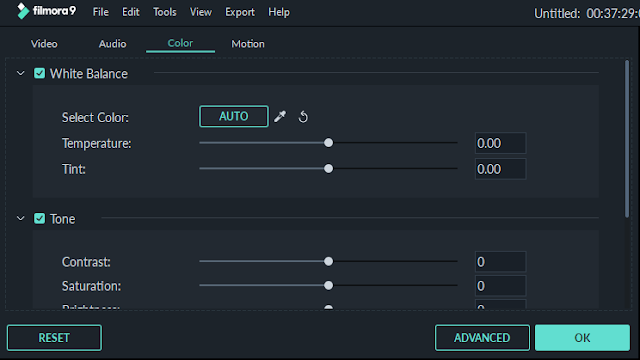Reset white balance with the undo arrow icon
The image size is (640, 360).
coord(303,117)
